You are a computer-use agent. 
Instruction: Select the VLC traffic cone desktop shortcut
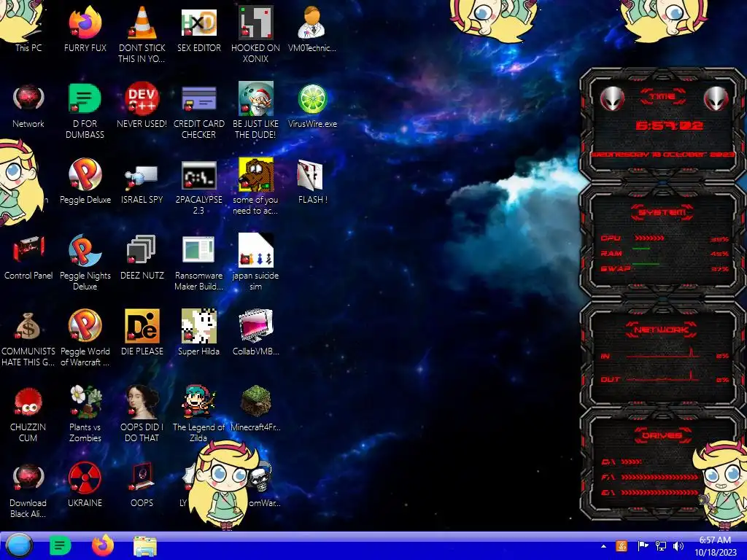point(142,34)
